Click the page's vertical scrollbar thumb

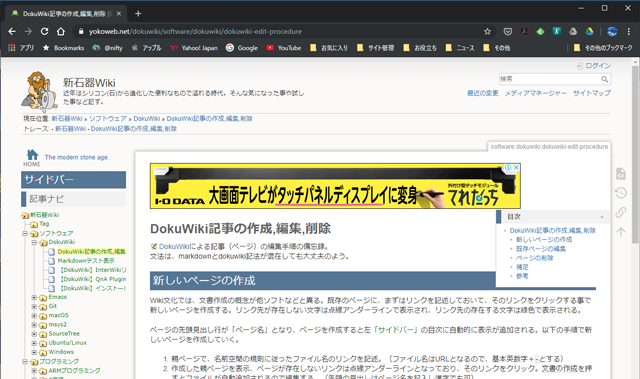(635, 154)
